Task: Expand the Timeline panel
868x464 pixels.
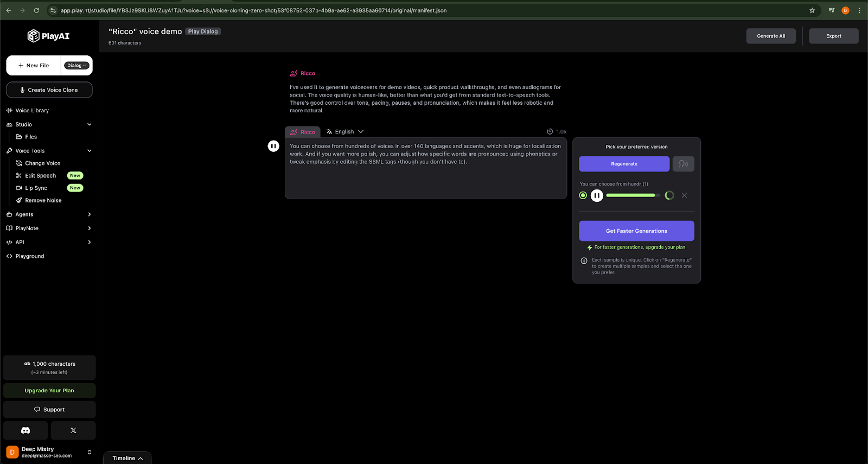Action: [127, 458]
